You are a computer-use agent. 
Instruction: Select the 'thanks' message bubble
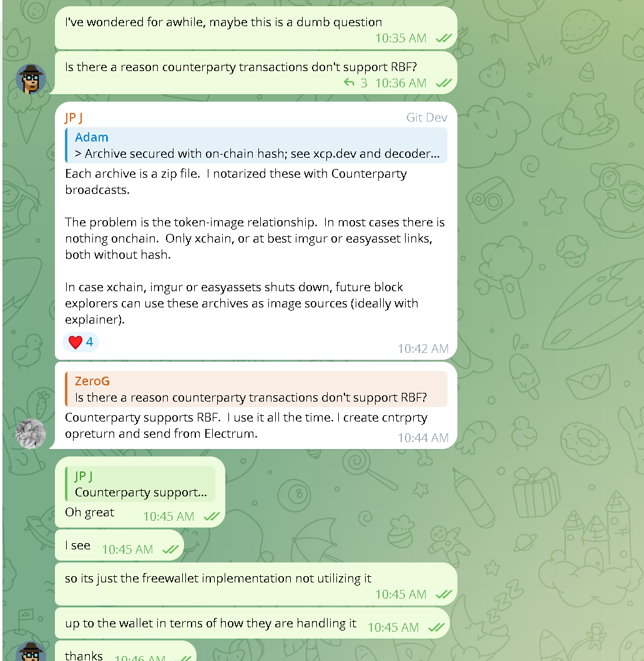(125, 651)
